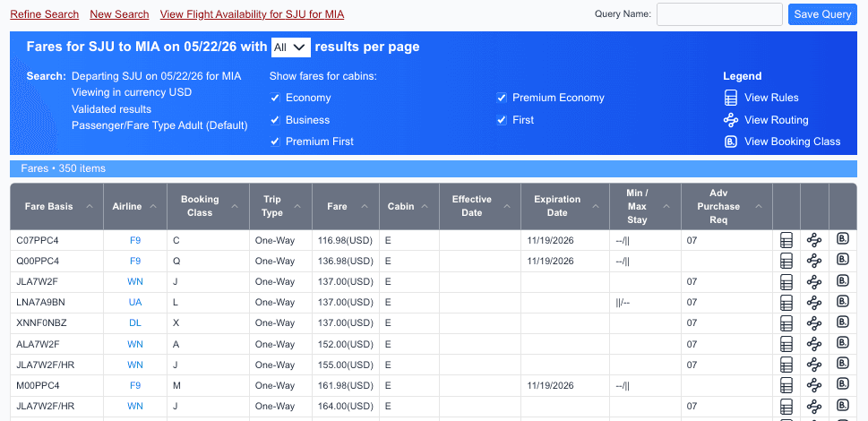Viewport: 868px width, 421px height.
Task: Sort by Booking Class column
Action: point(208,206)
